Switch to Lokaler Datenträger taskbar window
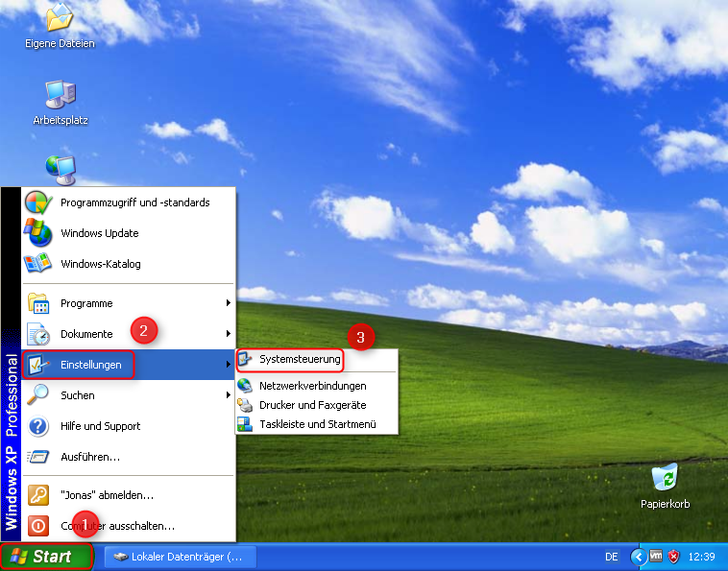Image resolution: width=728 pixels, height=571 pixels. pyautogui.click(x=181, y=557)
